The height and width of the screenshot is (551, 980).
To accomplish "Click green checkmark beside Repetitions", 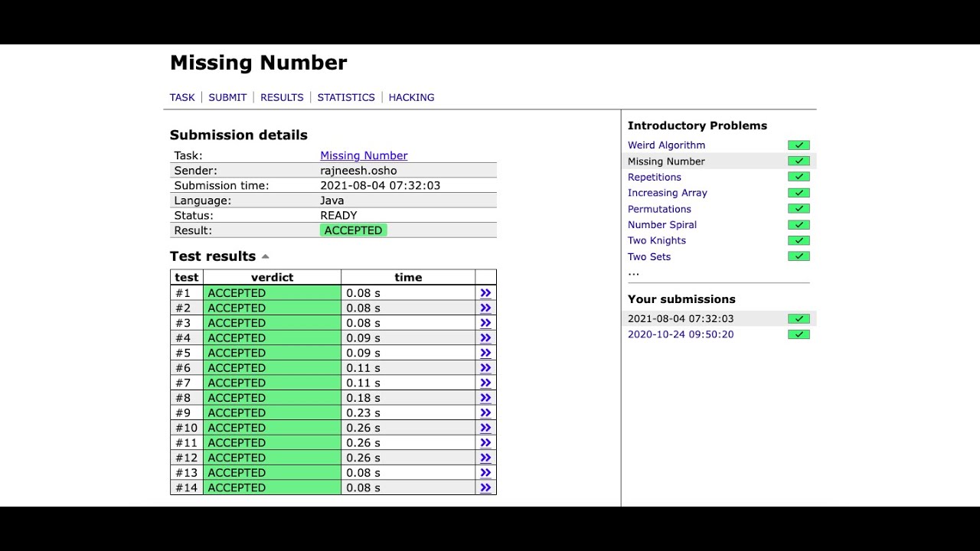I will (x=799, y=177).
